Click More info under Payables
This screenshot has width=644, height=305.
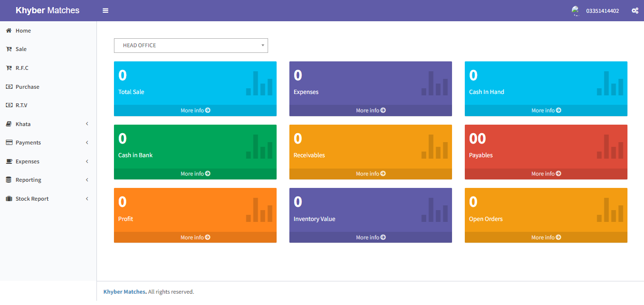[546, 174]
